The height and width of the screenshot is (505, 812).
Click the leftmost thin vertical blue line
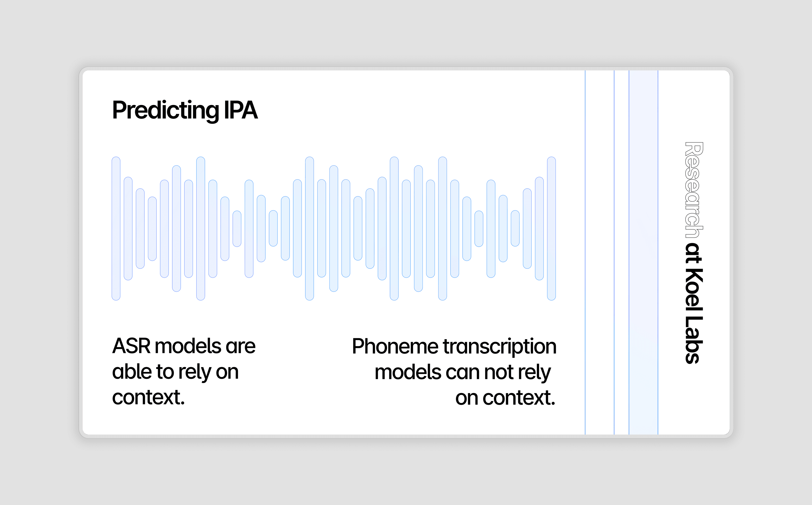click(x=585, y=252)
